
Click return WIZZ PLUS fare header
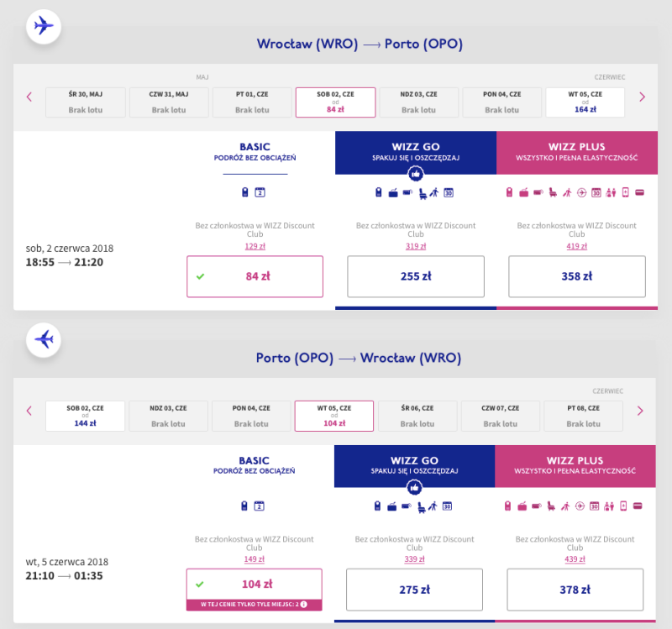click(575, 466)
